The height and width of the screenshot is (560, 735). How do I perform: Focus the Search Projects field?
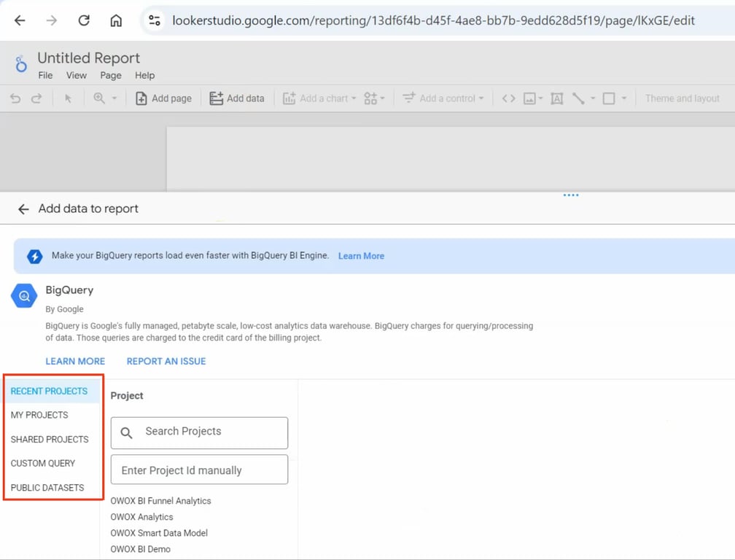(x=199, y=432)
